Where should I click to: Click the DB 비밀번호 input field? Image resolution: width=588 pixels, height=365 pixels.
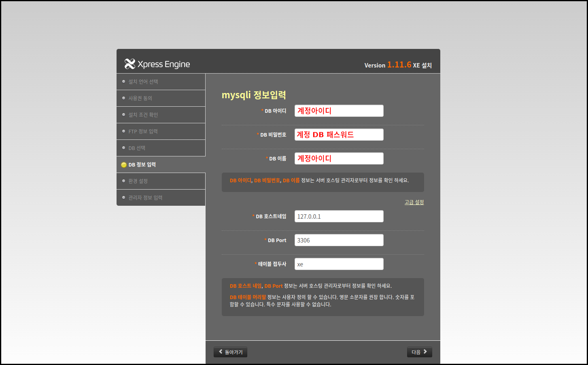pyautogui.click(x=339, y=135)
